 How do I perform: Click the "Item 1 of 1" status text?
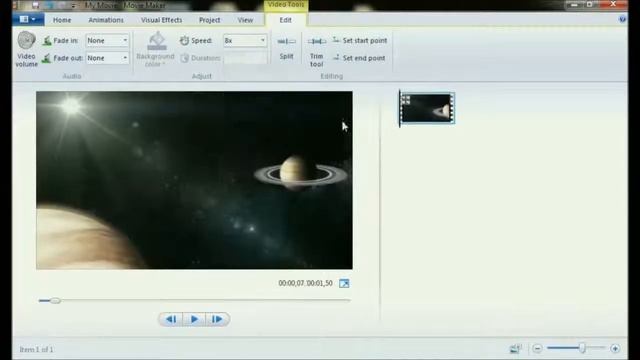point(36,350)
